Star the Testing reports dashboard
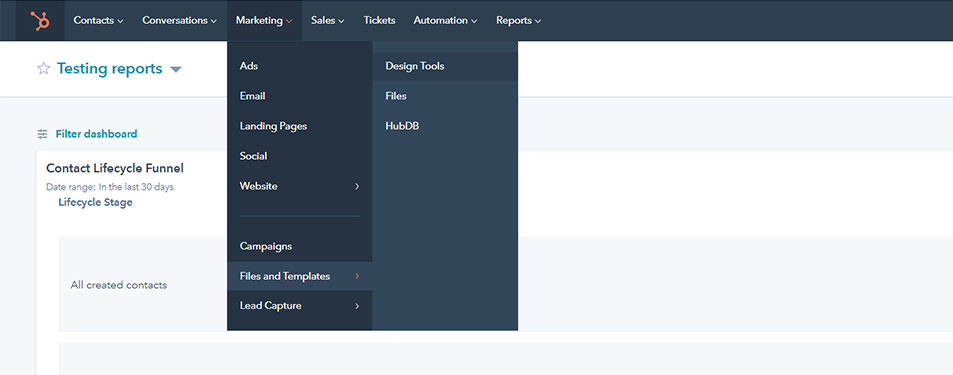The image size is (953, 375). tap(43, 69)
